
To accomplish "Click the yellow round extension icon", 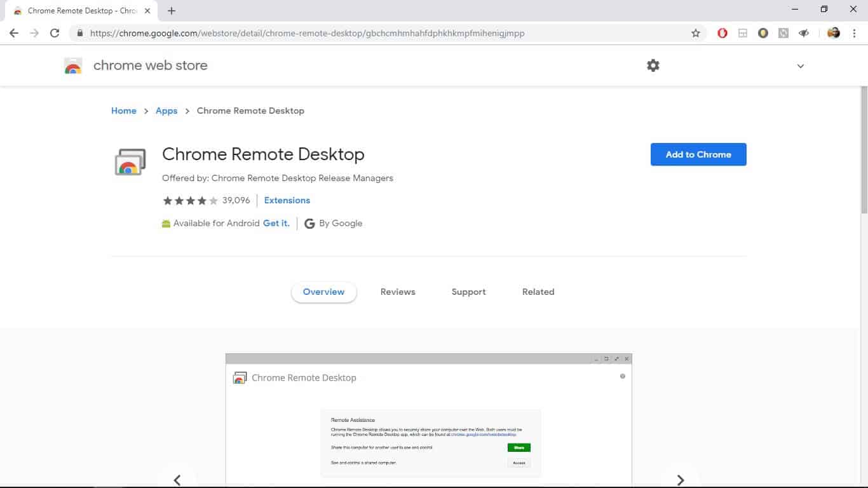I will click(x=763, y=33).
